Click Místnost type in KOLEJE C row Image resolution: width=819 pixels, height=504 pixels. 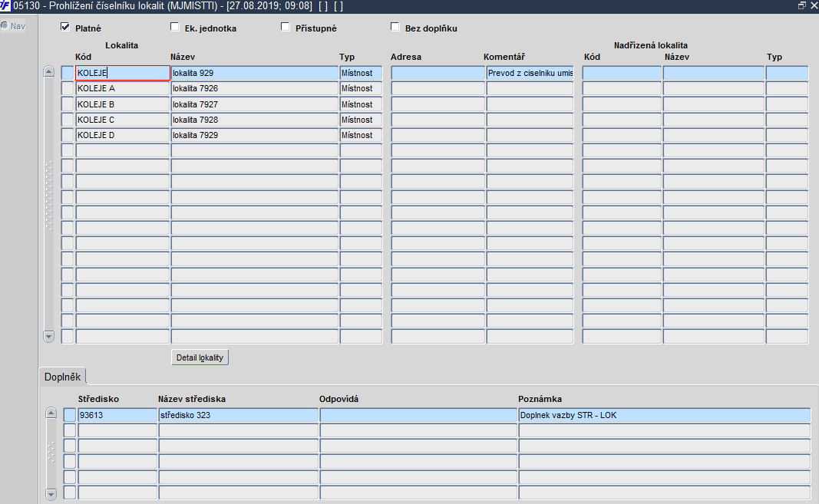tap(361, 120)
